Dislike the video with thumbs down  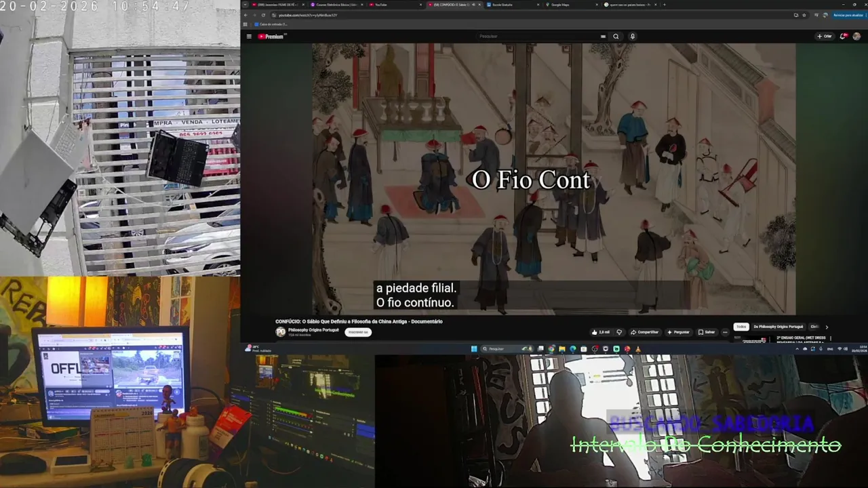pyautogui.click(x=619, y=332)
